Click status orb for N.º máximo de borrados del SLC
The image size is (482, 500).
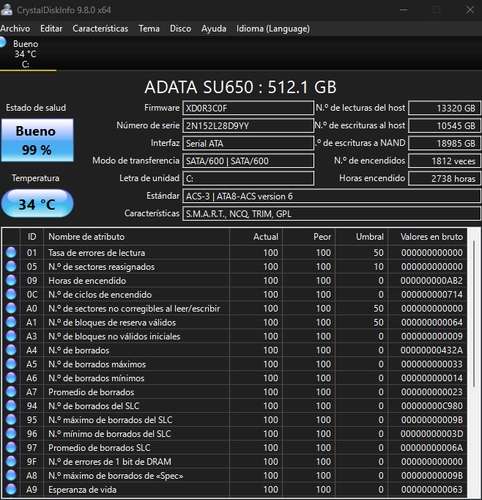click(x=11, y=420)
